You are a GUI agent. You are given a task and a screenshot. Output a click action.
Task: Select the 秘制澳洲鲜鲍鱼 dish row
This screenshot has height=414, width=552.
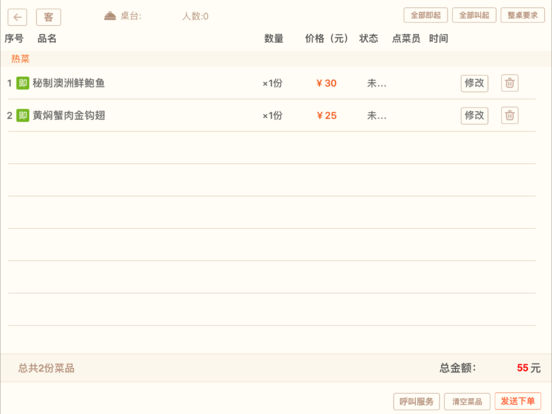pos(272,83)
